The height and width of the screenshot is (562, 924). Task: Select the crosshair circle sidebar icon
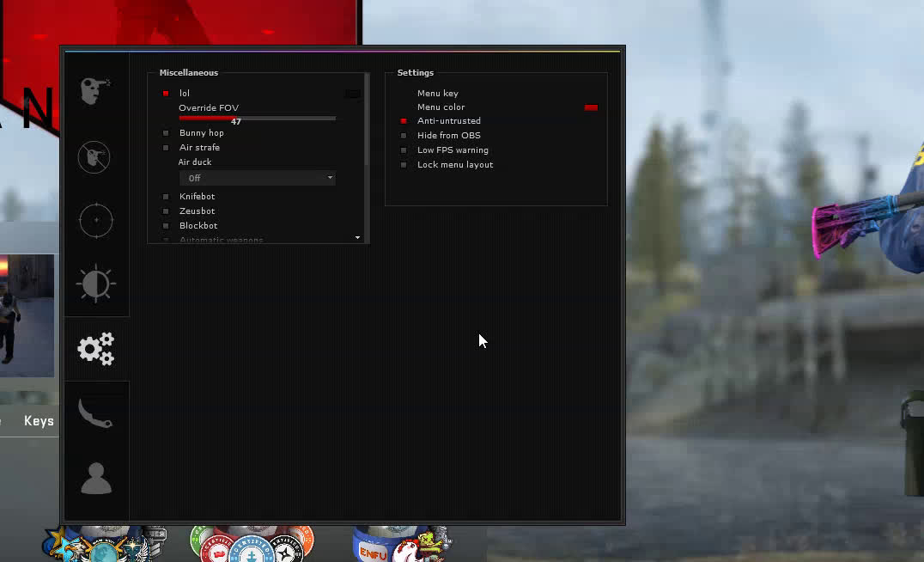pos(95,220)
